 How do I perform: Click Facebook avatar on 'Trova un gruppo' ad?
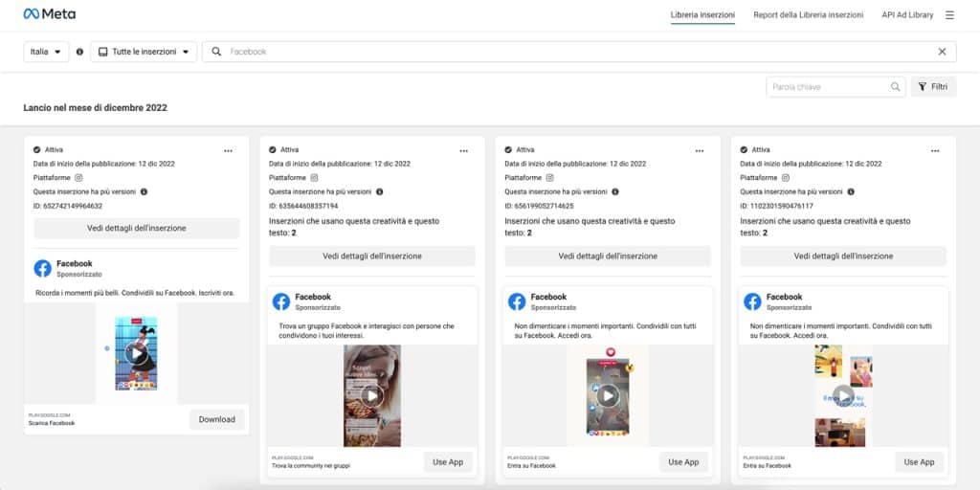pos(281,301)
